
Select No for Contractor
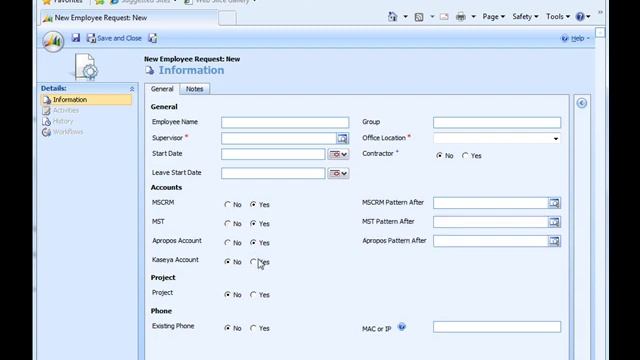439,156
